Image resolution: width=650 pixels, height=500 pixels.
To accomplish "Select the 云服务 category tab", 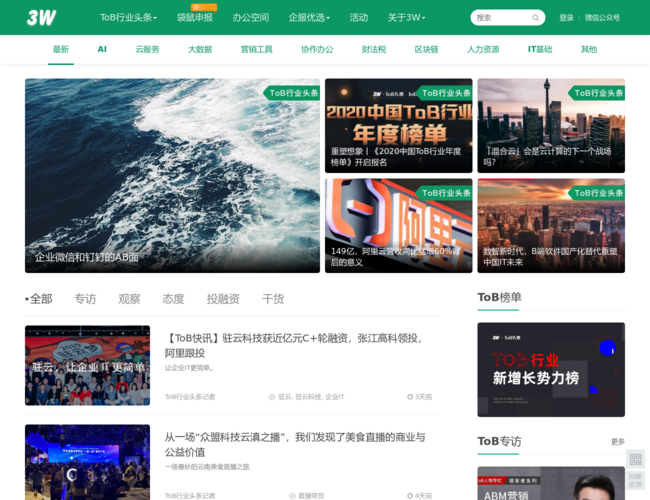I will click(x=147, y=49).
